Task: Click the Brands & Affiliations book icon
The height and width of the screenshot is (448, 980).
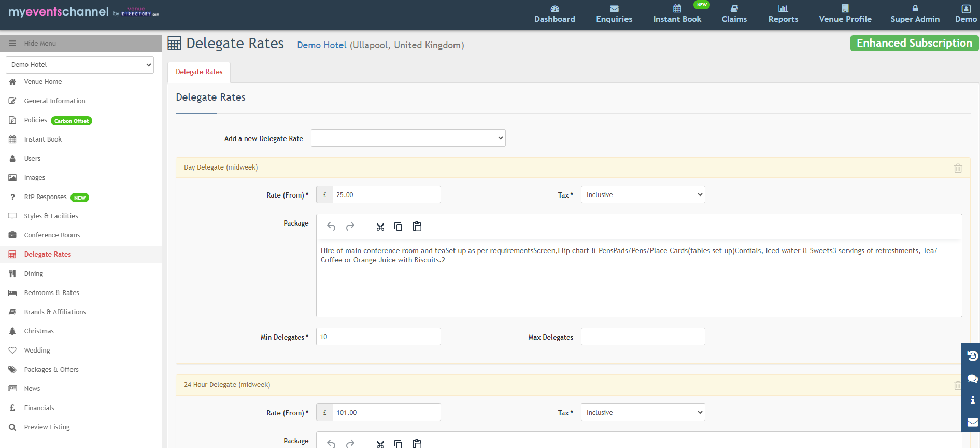Action: pos(12,312)
